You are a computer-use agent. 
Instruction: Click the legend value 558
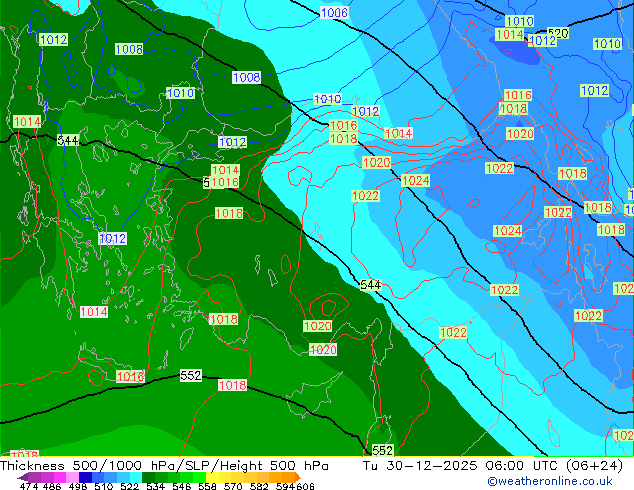207,486
